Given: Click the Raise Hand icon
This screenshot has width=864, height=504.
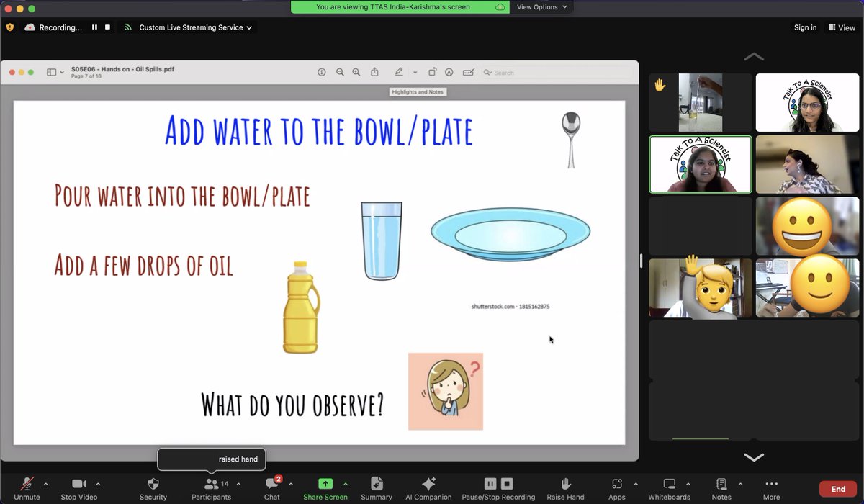Looking at the screenshot, I should coord(566,484).
